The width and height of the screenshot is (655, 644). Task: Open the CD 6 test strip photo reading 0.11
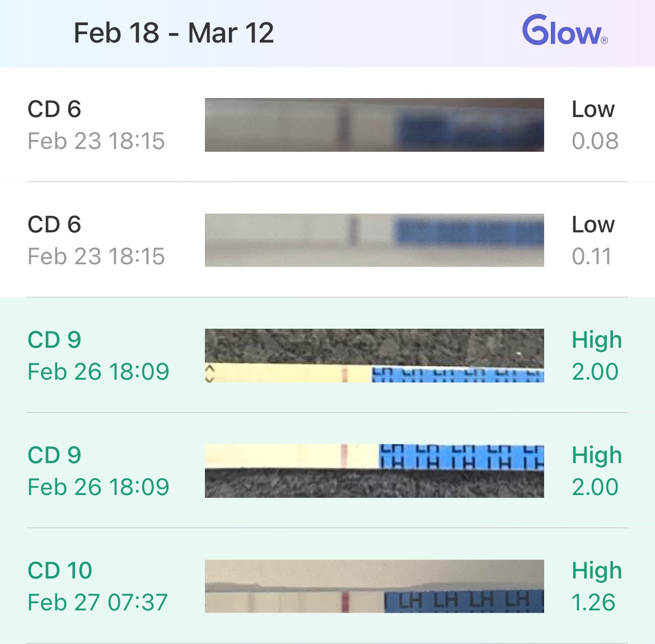(375, 240)
